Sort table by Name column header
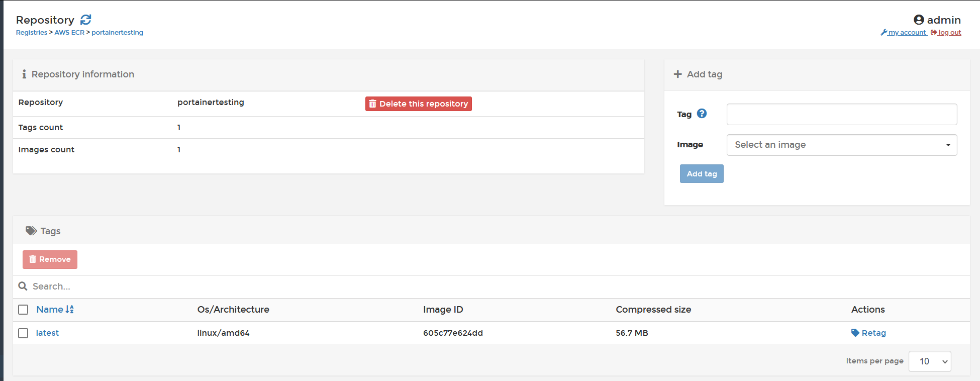The height and width of the screenshot is (381, 980). (50, 310)
